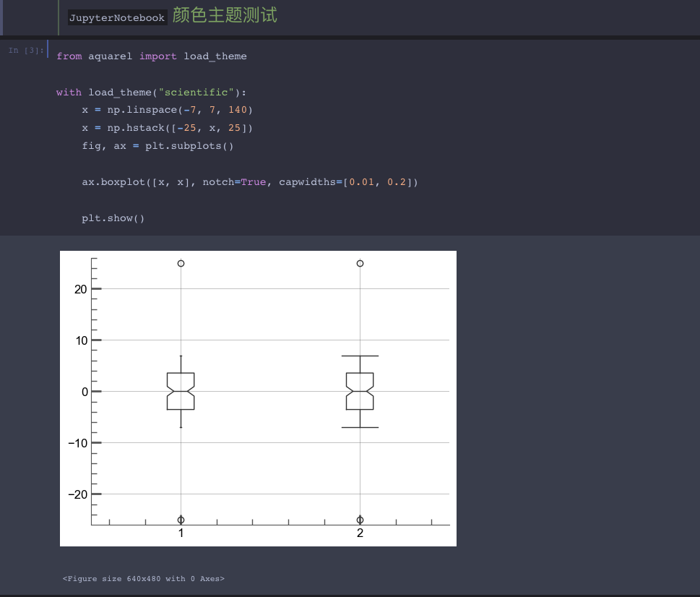The image size is (700, 597).
Task: Click the boxplot output image
Action: coord(258,398)
